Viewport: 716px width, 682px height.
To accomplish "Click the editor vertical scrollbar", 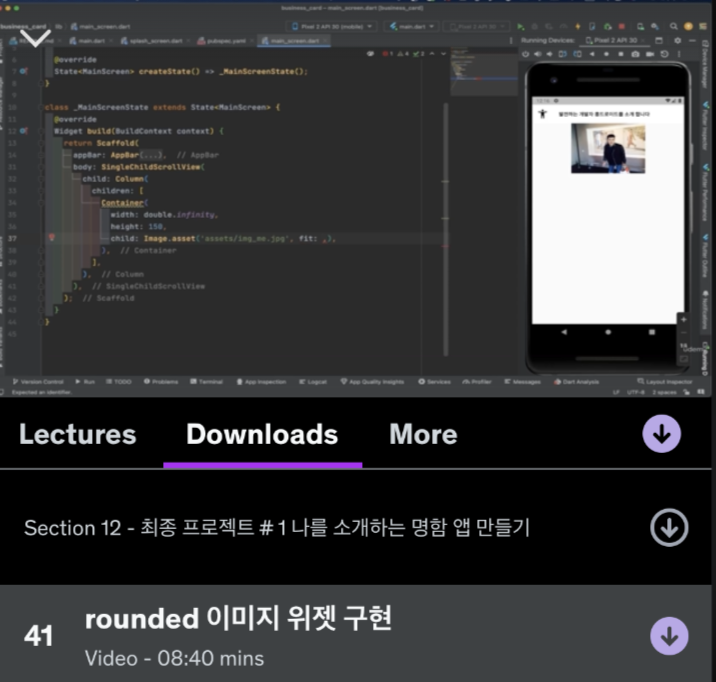I will [x=446, y=229].
